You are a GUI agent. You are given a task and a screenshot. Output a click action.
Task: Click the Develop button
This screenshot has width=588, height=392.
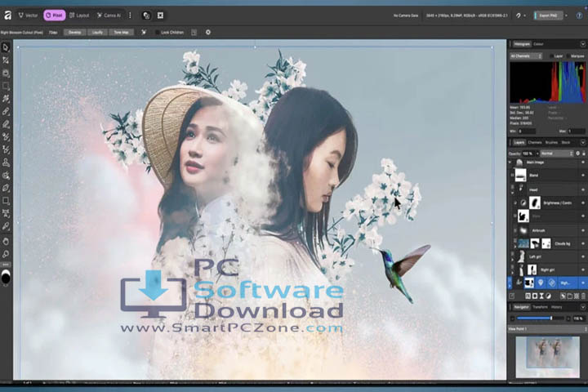[x=74, y=33]
